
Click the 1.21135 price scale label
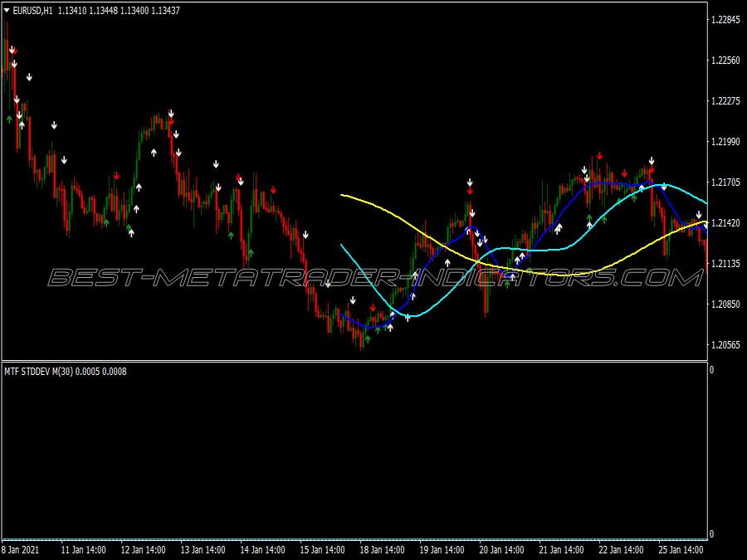point(725,263)
